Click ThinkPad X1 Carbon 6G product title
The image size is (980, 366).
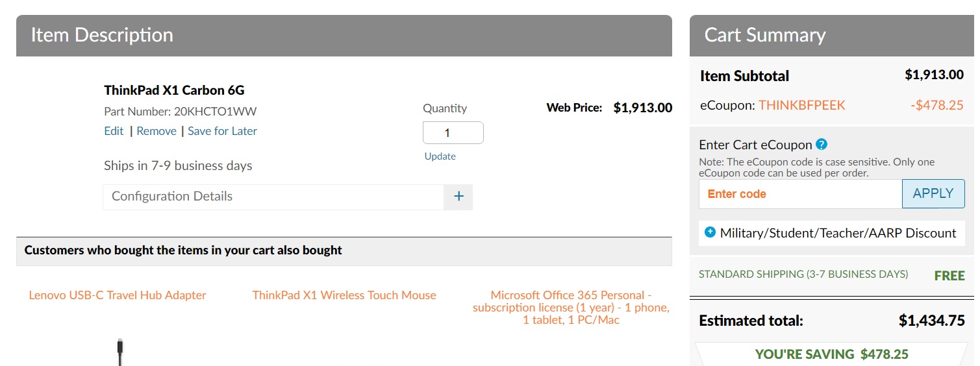(x=174, y=90)
